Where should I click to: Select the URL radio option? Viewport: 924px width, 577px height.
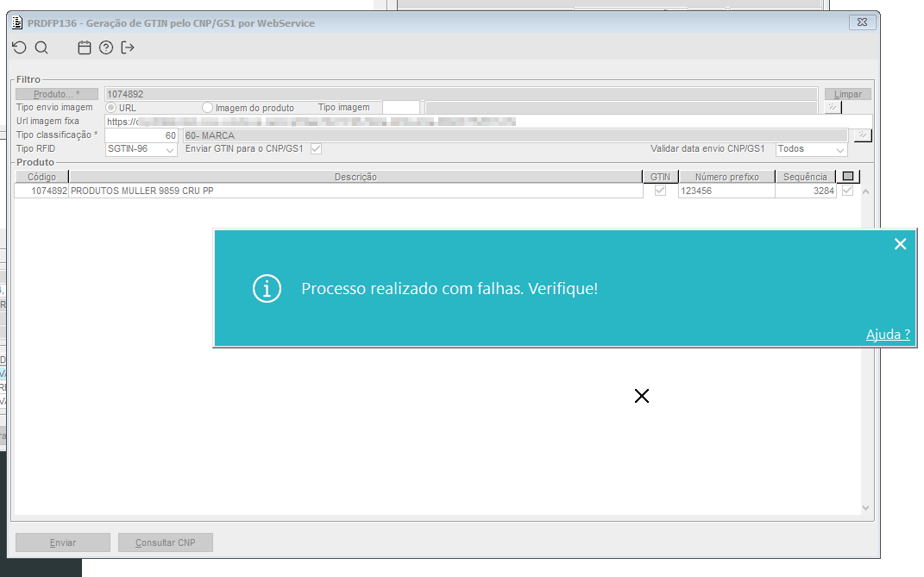pos(110,108)
